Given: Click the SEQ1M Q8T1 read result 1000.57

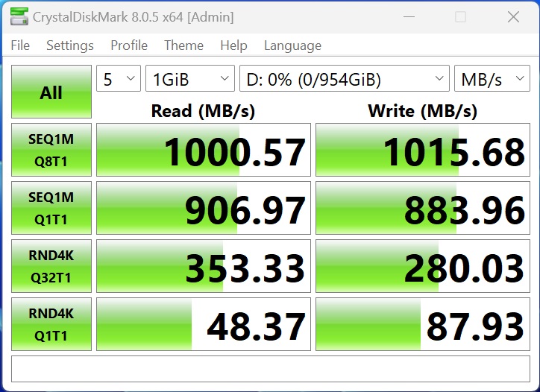Looking at the screenshot, I should tap(204, 151).
